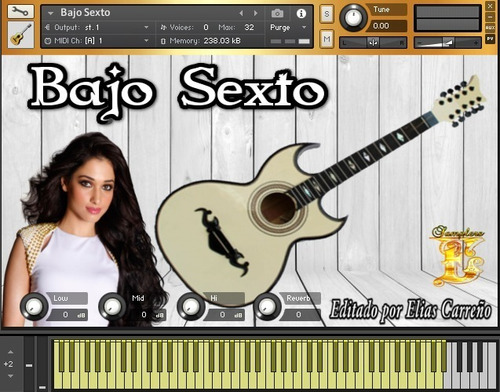This screenshot has height=392, width=500.
Task: Click the guitar instrument thumbnail icon
Action: point(21,35)
